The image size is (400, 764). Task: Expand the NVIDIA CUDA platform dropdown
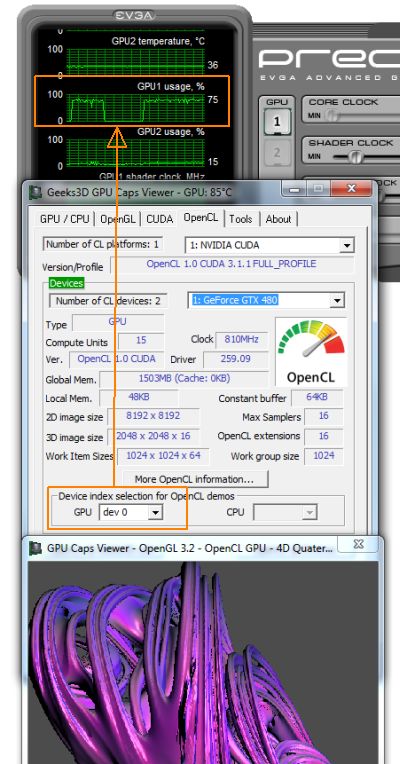pyautogui.click(x=346, y=245)
